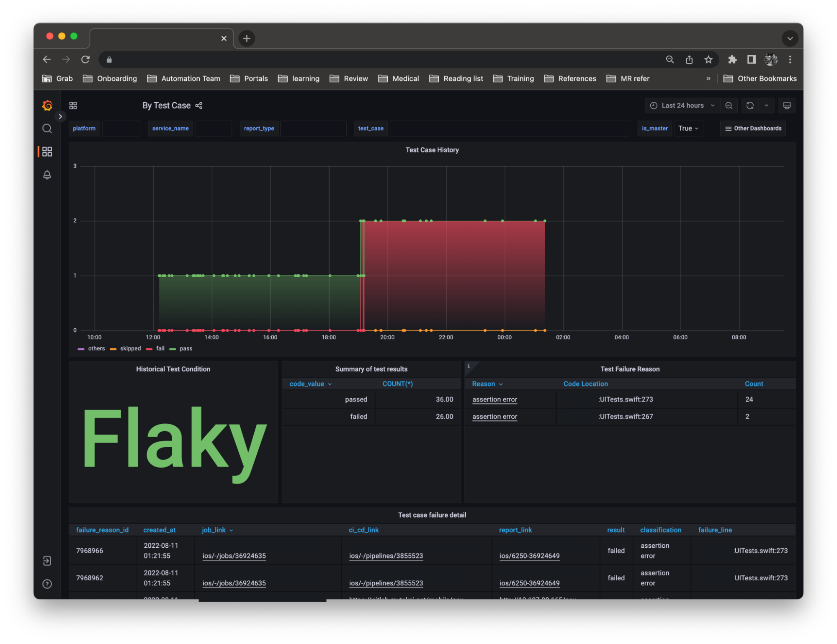Open the Alerting bell icon
The image size is (837, 644).
tap(47, 175)
